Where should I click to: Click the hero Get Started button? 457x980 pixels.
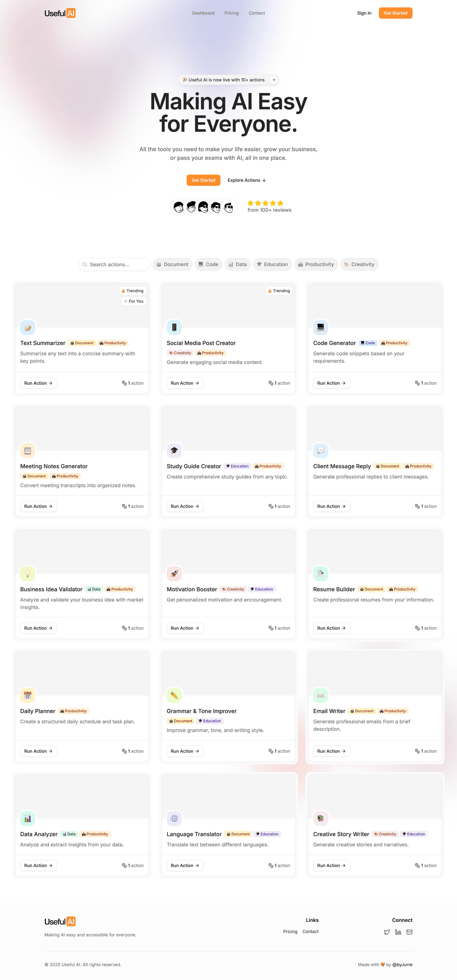click(x=203, y=180)
